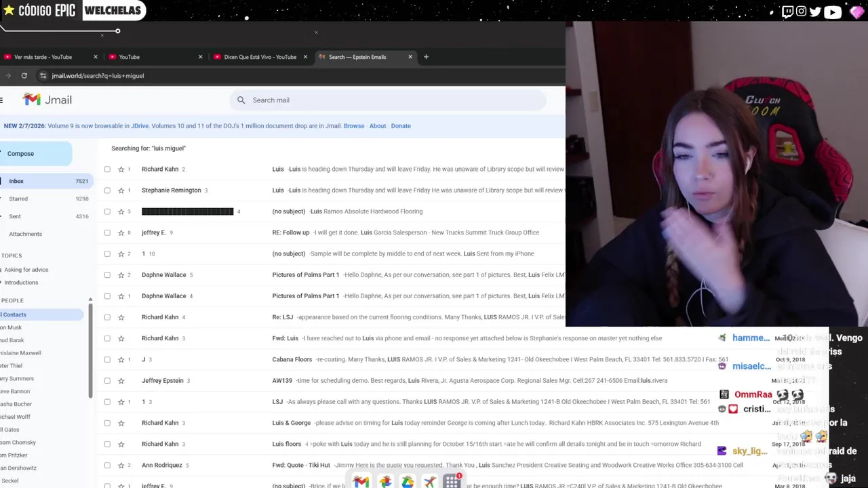Collapse the PEOPLE section arrow

tap(90, 300)
